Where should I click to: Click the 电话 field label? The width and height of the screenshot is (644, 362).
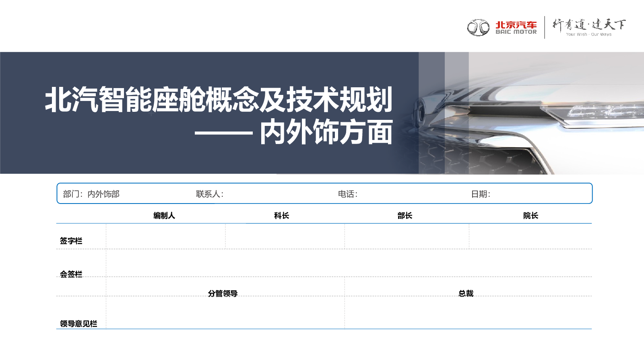click(348, 194)
